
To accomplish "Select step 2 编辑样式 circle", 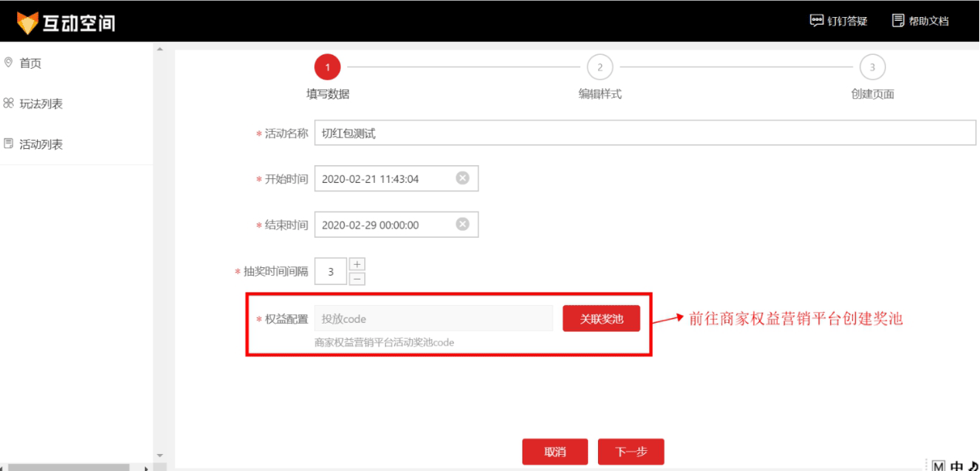I will tap(600, 67).
